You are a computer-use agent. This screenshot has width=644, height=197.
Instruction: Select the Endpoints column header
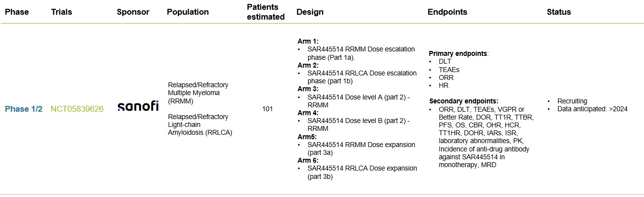pyautogui.click(x=448, y=12)
